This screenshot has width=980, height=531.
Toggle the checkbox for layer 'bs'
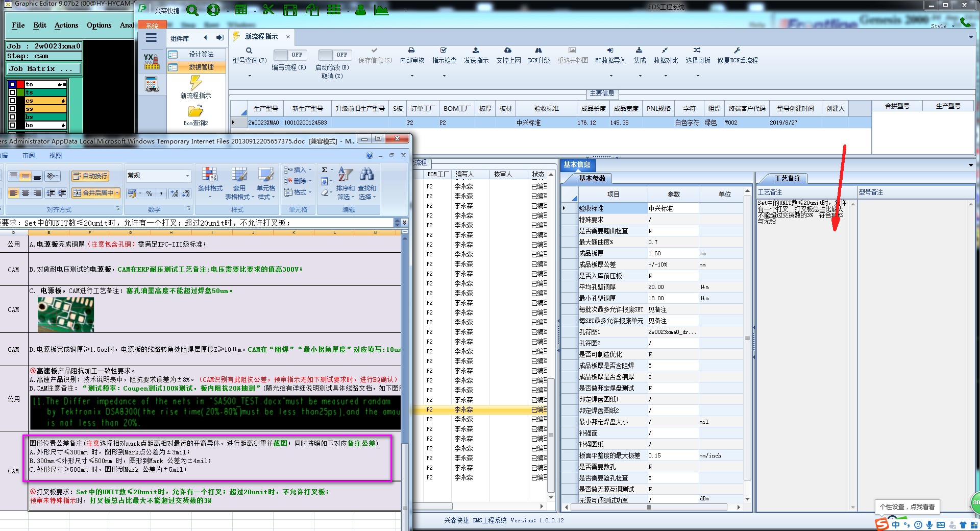pyautogui.click(x=12, y=117)
